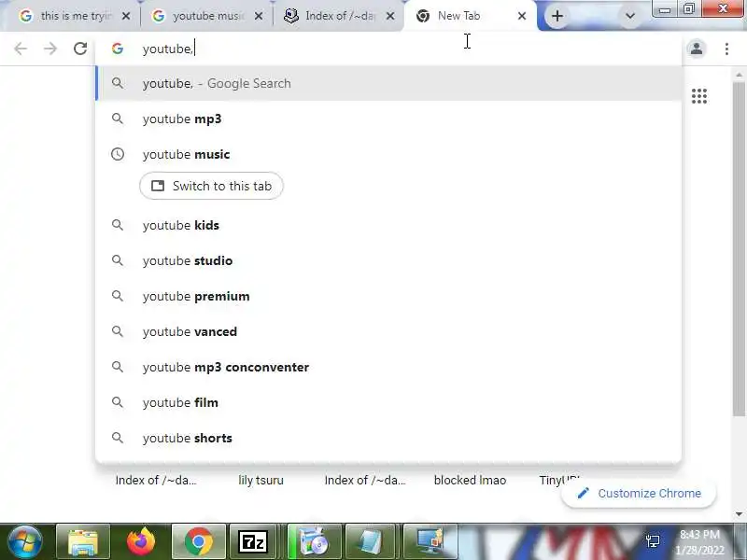
Task: Open the first 'Index of /~da...' shortcut
Action: pyautogui.click(x=156, y=480)
